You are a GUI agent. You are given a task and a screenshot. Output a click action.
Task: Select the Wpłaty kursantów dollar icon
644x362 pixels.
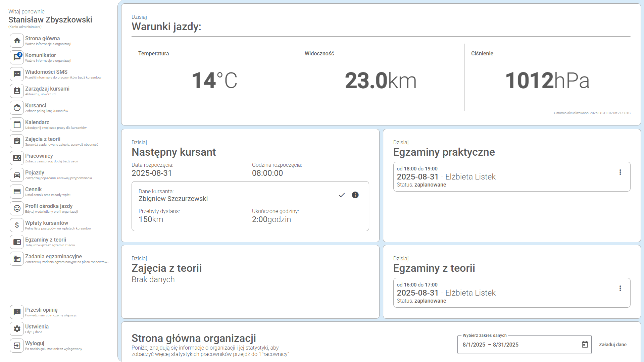point(17,225)
